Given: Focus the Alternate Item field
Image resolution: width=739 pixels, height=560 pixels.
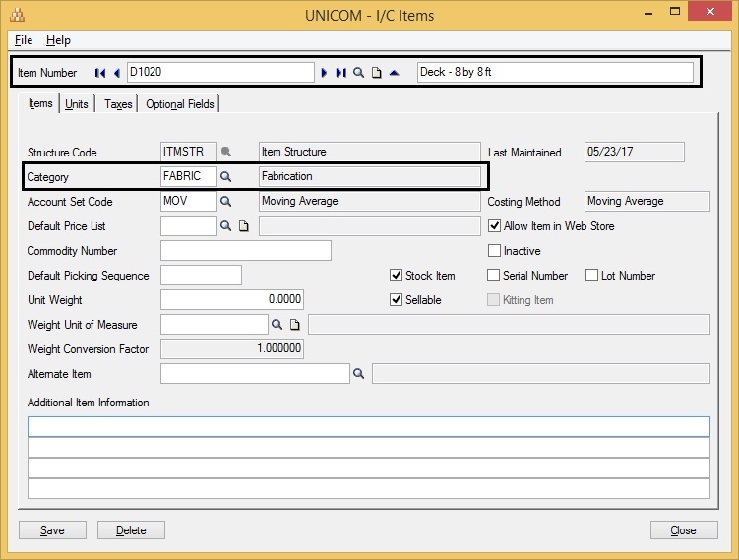Looking at the screenshot, I should click(255, 373).
